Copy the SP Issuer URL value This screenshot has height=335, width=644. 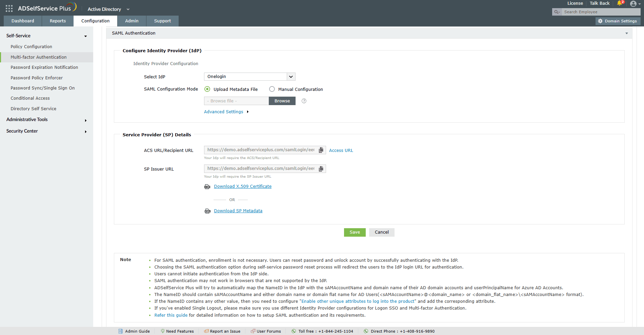pyautogui.click(x=321, y=169)
